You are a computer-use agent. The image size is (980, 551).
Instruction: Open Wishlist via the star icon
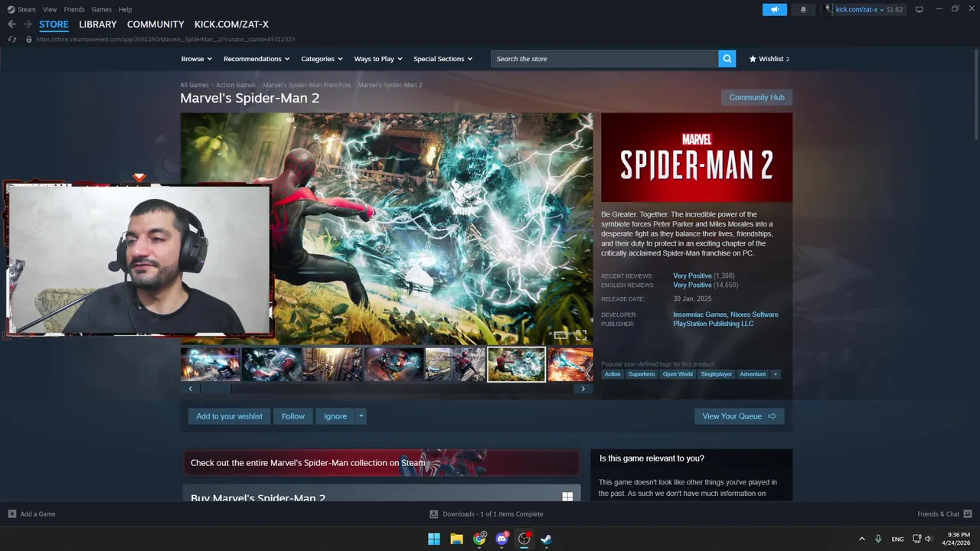point(753,59)
